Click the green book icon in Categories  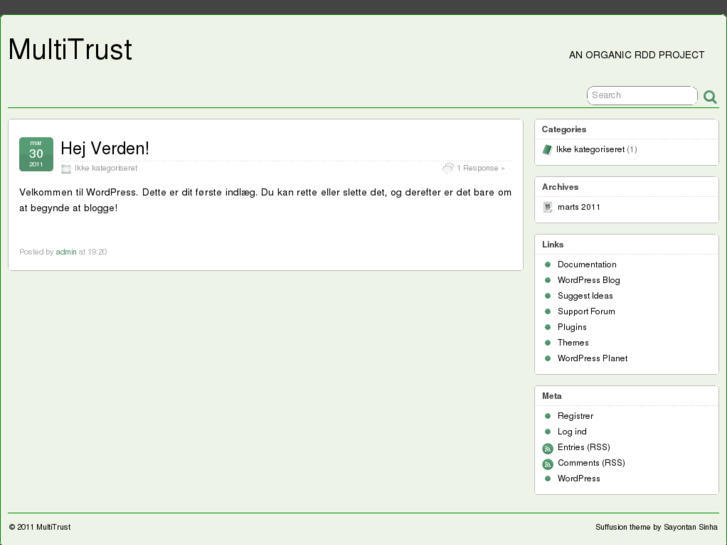pyautogui.click(x=547, y=149)
